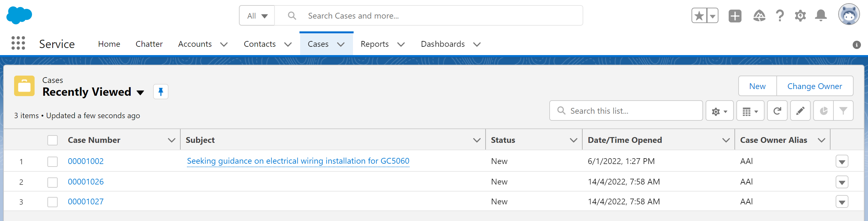Go to the Home tab
868x221 pixels.
(x=109, y=44)
